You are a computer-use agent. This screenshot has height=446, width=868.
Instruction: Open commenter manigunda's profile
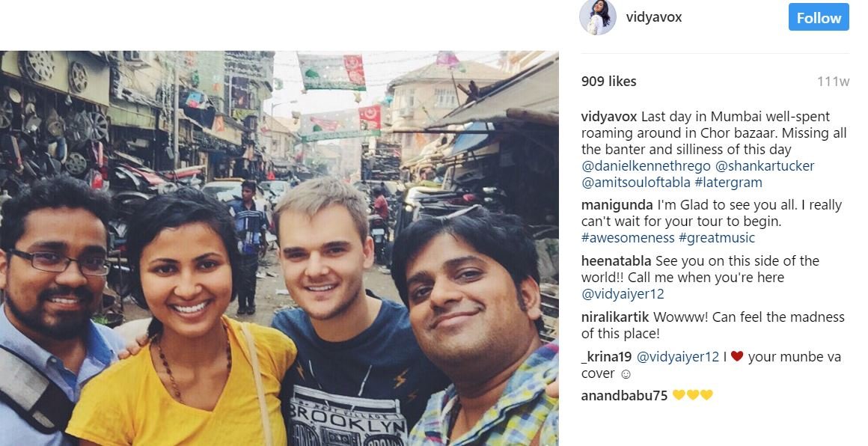(x=617, y=205)
